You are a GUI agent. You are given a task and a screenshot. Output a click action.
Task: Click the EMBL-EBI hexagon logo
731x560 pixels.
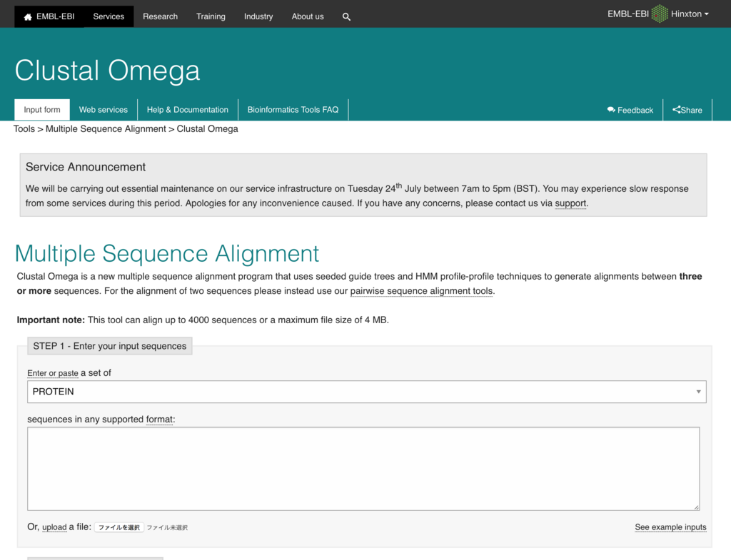pos(660,14)
